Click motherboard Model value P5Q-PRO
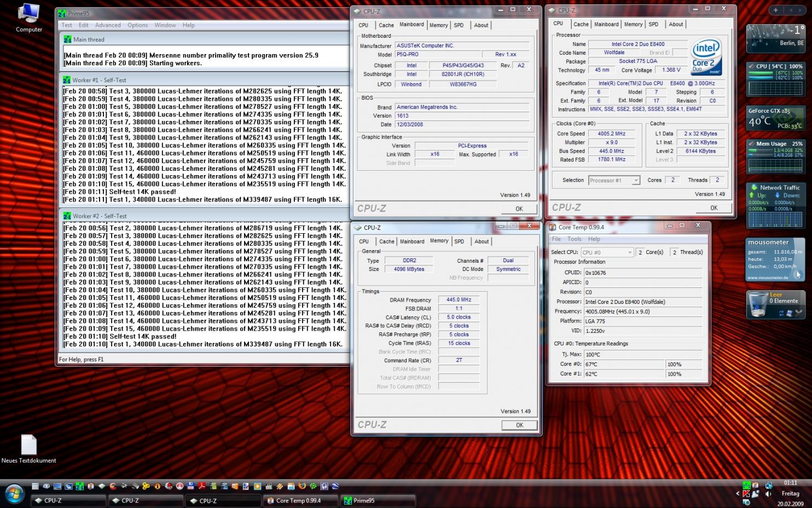Screen dimensions: 812x508 [438, 54]
